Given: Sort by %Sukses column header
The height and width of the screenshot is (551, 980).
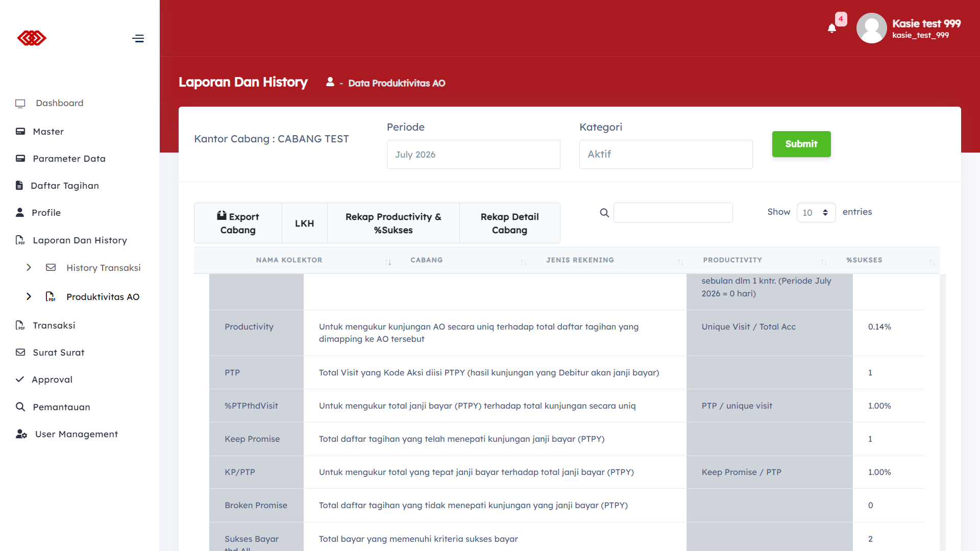Looking at the screenshot, I should pos(864,260).
